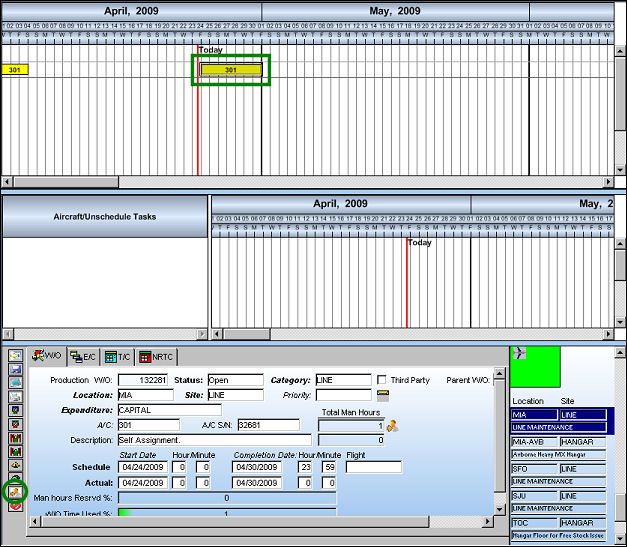Click Airborne Heavy MX Hangar description
Viewport: 627px width, 547px height.
[559, 454]
